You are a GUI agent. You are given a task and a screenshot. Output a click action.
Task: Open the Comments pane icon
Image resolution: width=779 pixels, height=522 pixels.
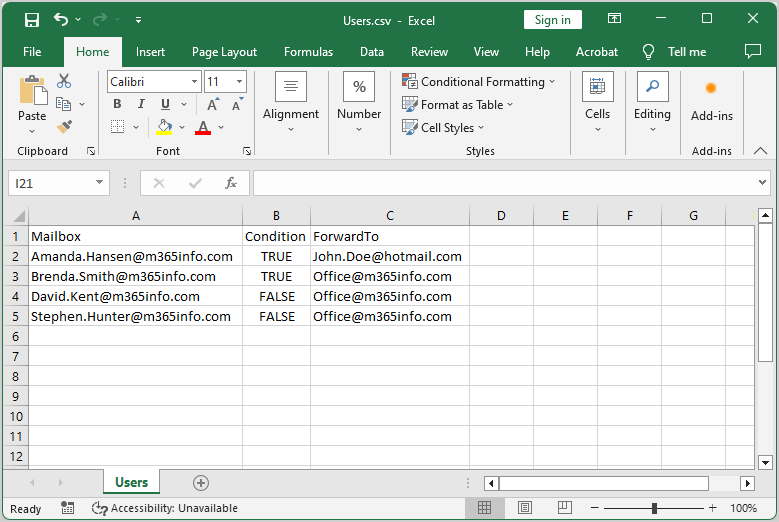pyautogui.click(x=753, y=51)
